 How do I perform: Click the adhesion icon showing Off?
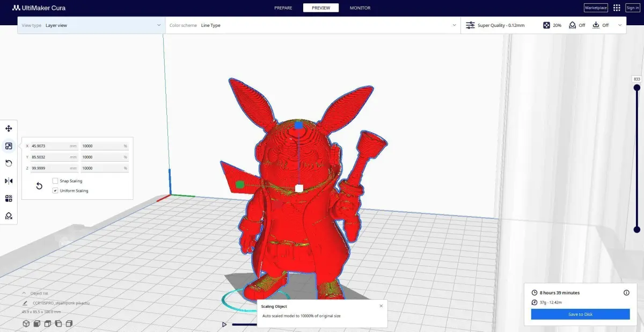tap(596, 25)
